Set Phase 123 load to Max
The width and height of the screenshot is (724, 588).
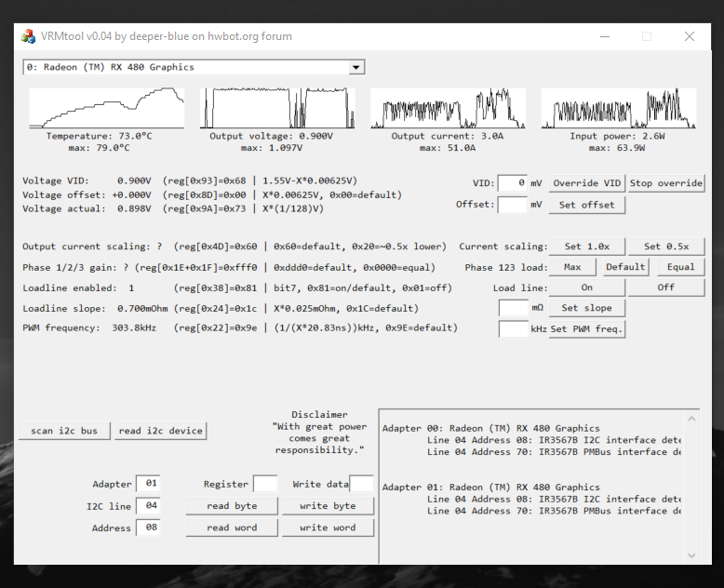coord(572,267)
